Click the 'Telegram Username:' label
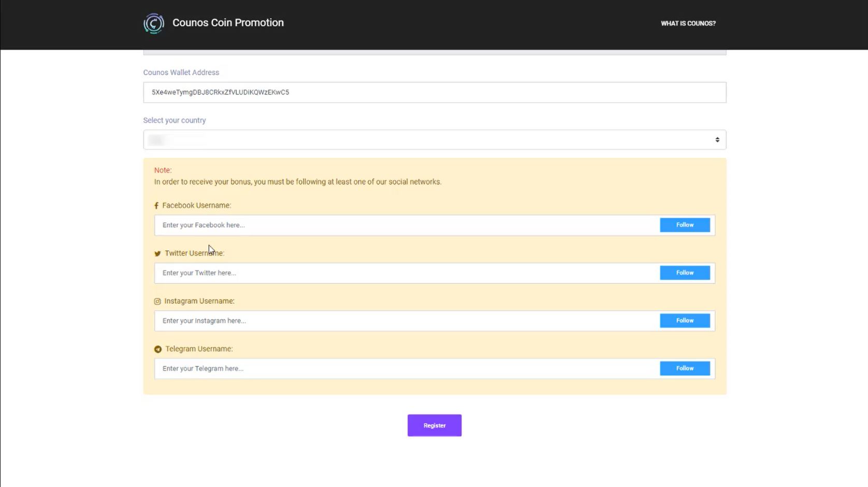This screenshot has height=487, width=868. coord(199,349)
